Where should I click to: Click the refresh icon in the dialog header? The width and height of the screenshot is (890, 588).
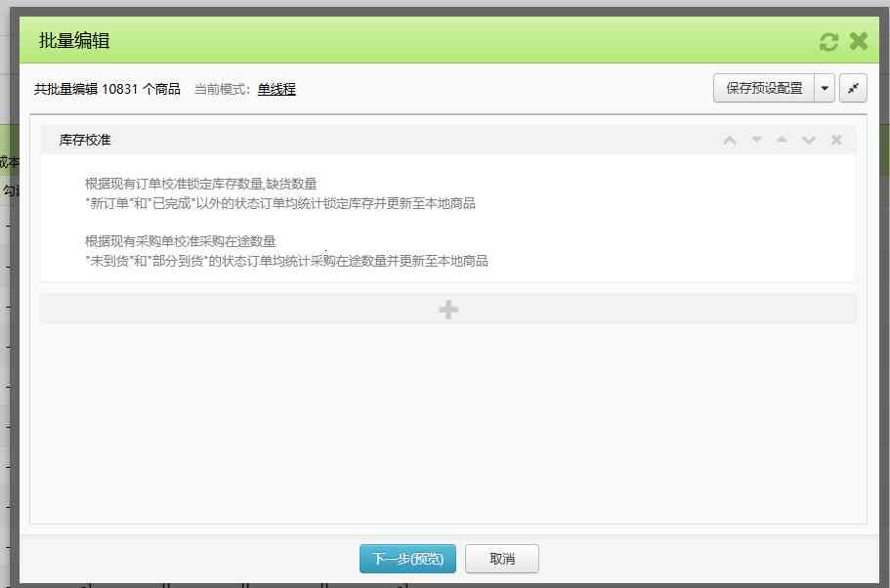point(829,41)
